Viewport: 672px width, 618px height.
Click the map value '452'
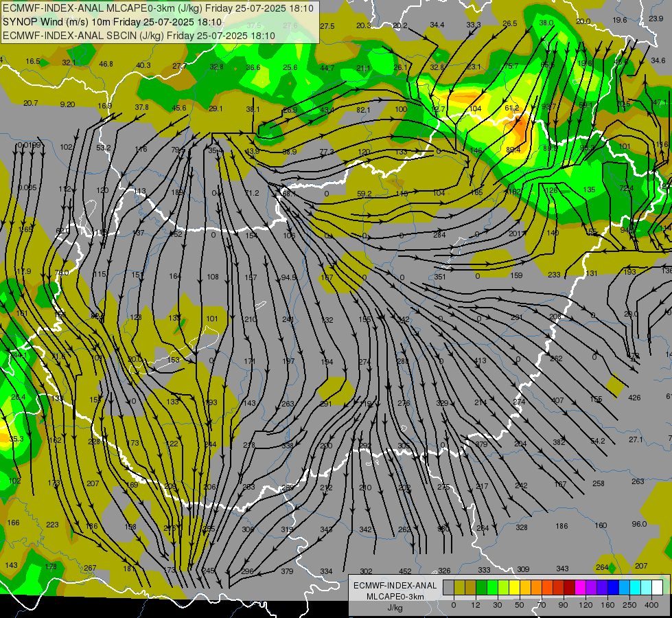point(405,571)
